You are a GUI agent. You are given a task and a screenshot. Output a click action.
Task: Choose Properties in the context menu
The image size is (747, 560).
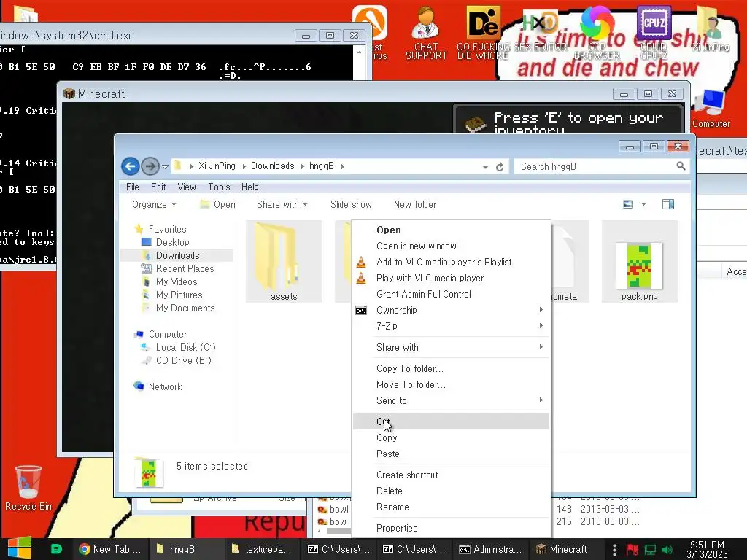(x=451, y=529)
